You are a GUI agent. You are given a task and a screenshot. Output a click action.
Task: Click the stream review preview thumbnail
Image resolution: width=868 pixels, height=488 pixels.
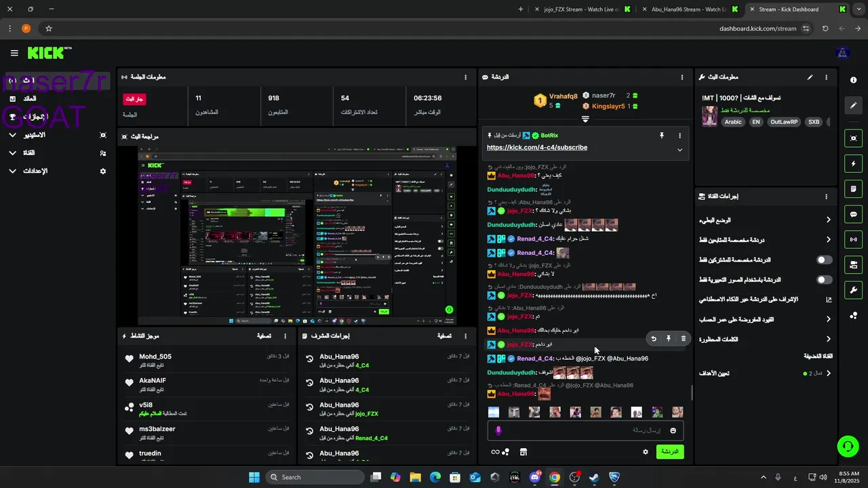point(297,236)
